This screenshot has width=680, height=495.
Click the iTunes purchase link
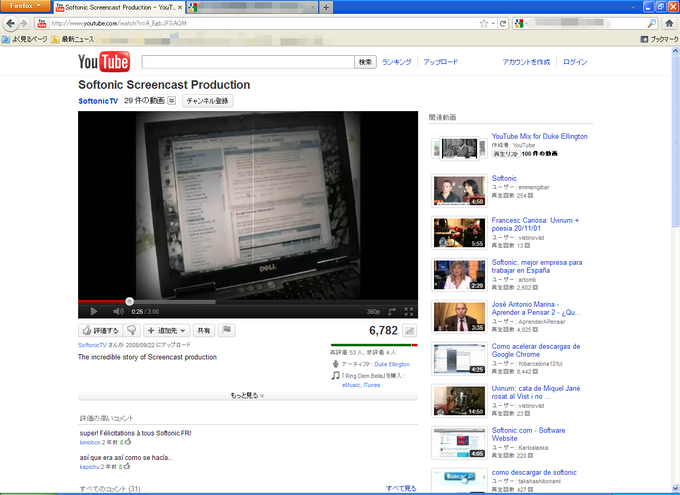click(x=372, y=385)
